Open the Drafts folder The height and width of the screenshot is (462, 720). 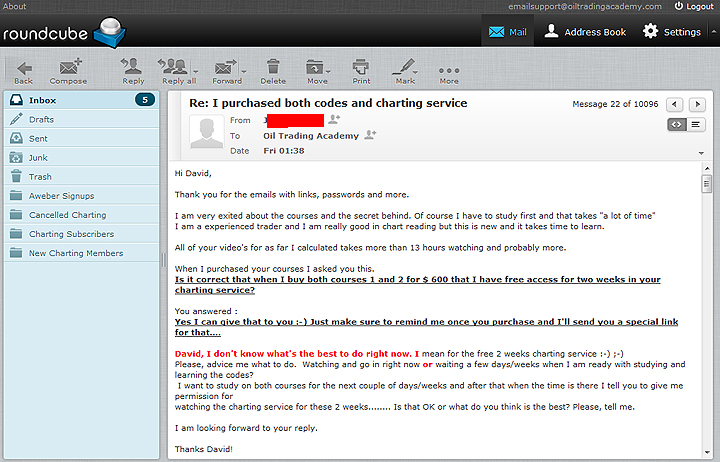(x=82, y=119)
